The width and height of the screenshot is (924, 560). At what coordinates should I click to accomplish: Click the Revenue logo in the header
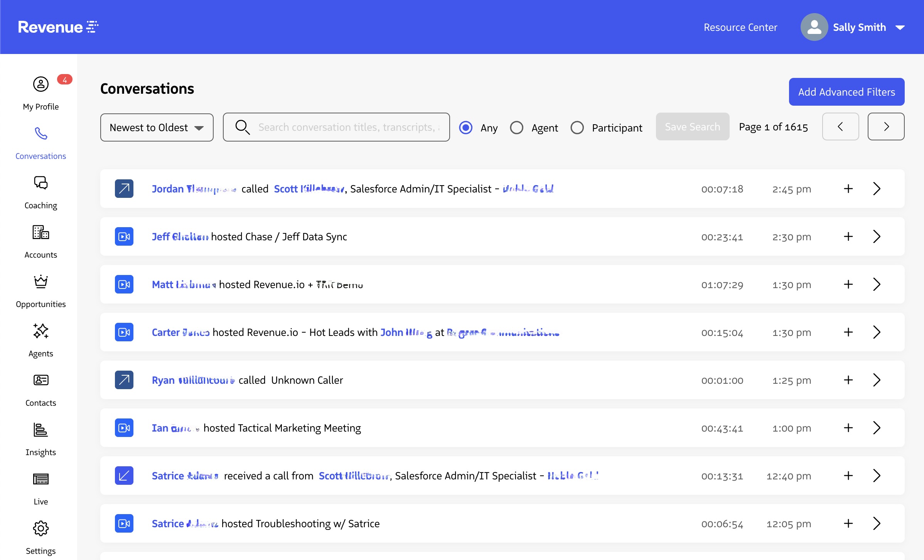coord(58,27)
